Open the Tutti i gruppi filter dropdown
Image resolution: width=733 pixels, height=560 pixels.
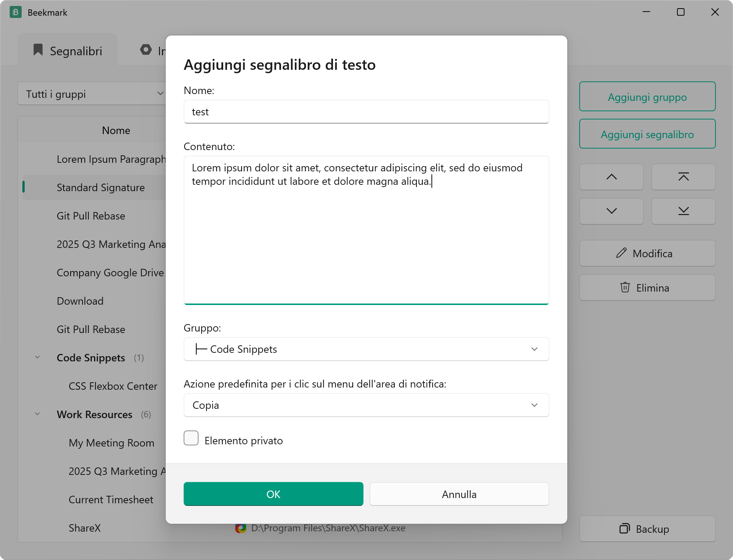[x=92, y=94]
